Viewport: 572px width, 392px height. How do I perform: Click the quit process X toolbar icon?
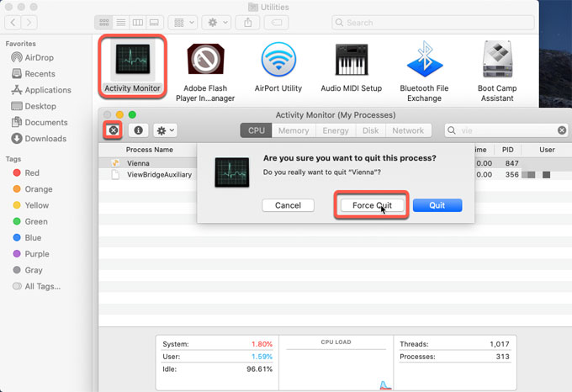pyautogui.click(x=113, y=130)
